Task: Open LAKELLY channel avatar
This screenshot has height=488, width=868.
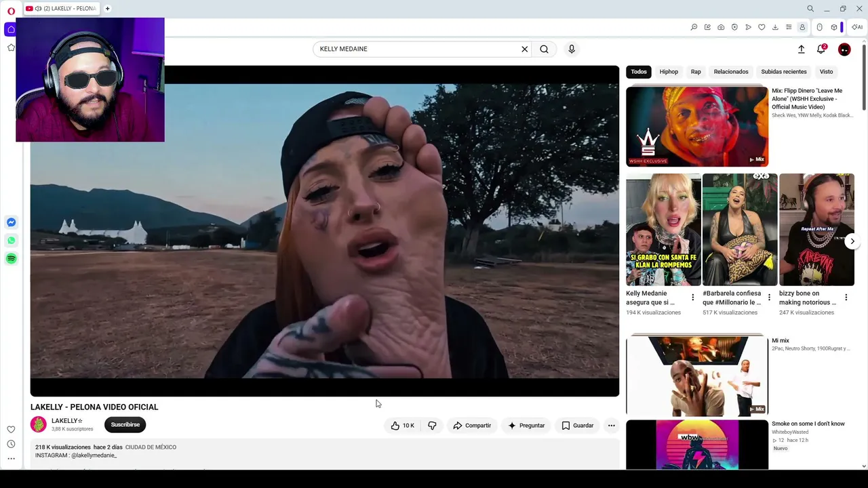Action: [x=39, y=424]
